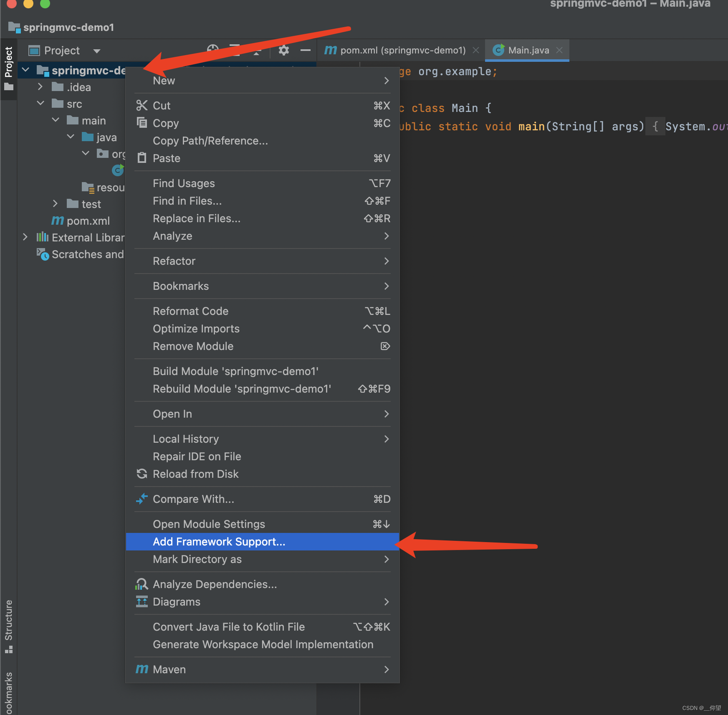Collapse the java folder
This screenshot has height=715, width=728.
click(71, 137)
